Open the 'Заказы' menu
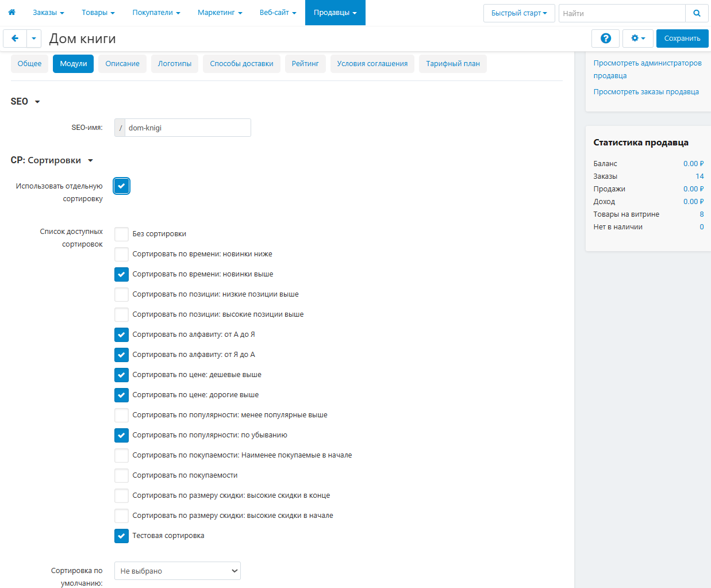Screen dimensions: 711x588 click(48, 13)
